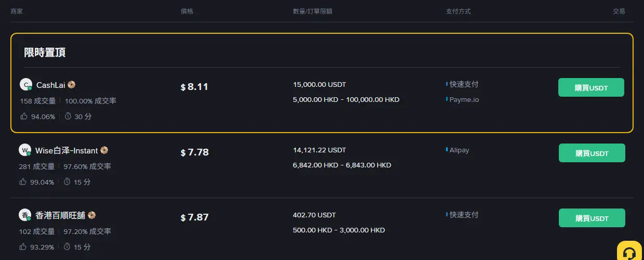Click the thumbs-up icon beside 93.29%
Screen dimensions: 644x260
(22, 247)
